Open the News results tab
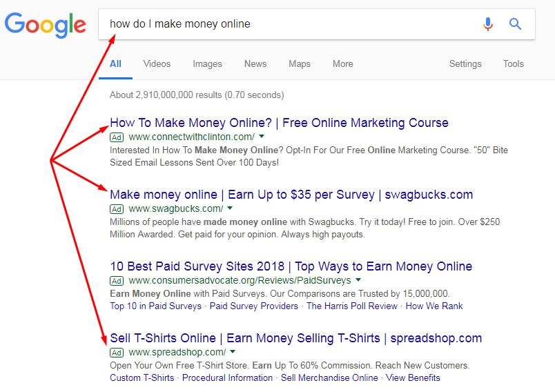The width and height of the screenshot is (555, 392). 255,63
